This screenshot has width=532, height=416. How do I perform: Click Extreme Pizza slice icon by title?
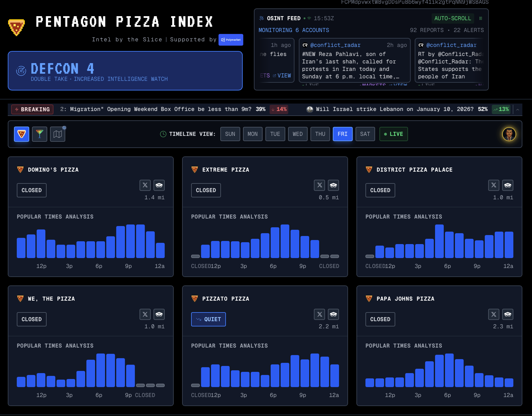point(195,170)
